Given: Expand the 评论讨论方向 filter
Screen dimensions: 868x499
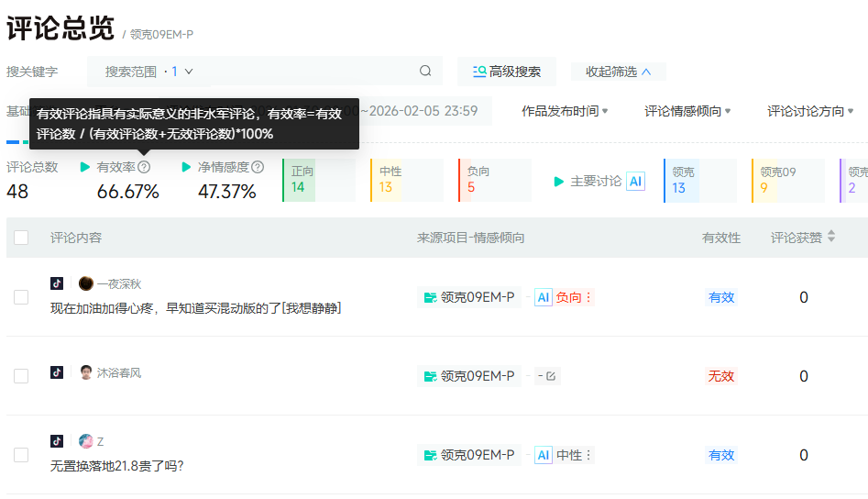Looking at the screenshot, I should point(811,111).
